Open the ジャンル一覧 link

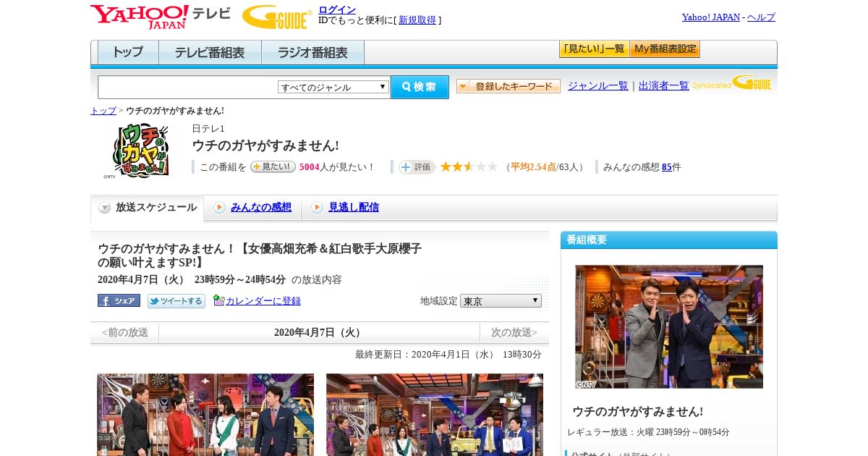point(598,86)
